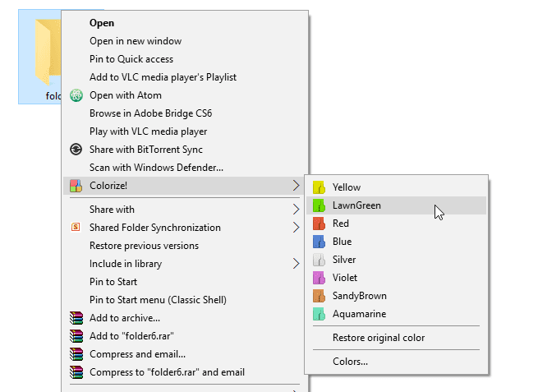The width and height of the screenshot is (538, 392).
Task: Choose the Red folder color swatch
Action: (x=319, y=224)
